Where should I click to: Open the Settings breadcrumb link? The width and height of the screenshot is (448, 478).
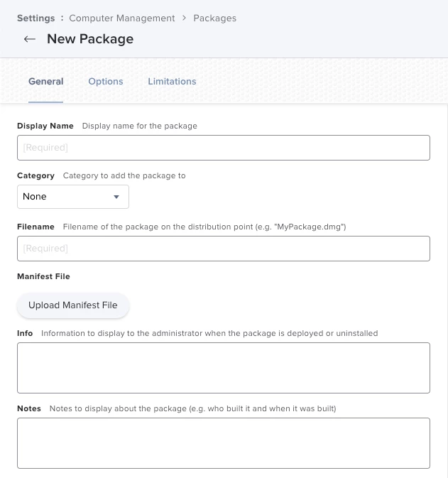35,18
